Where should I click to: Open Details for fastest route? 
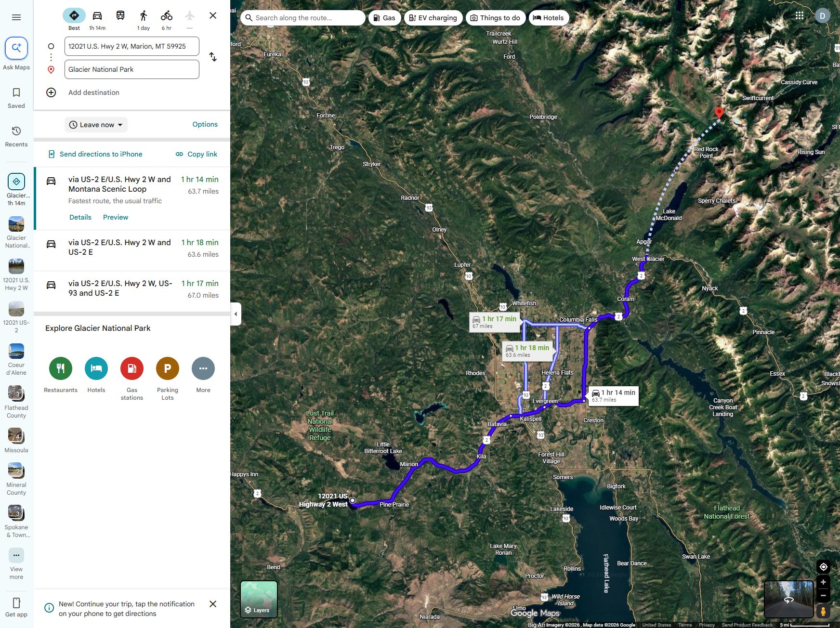tap(80, 217)
